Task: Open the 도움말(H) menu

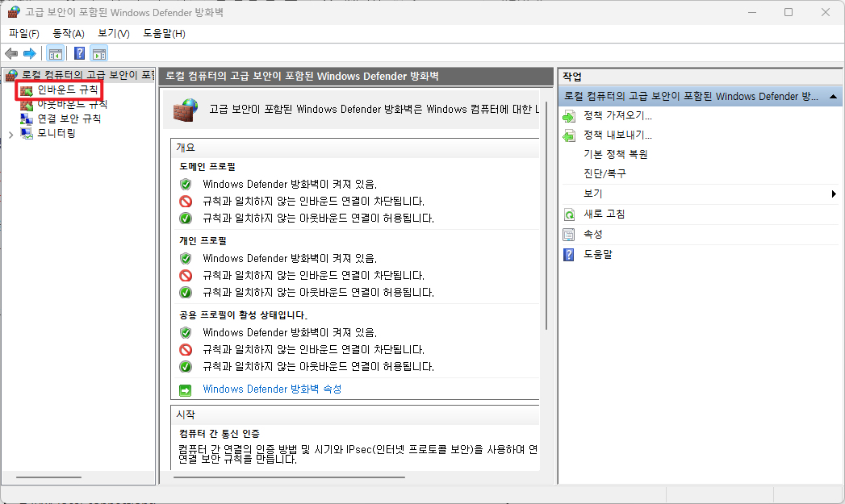Action: [x=165, y=33]
